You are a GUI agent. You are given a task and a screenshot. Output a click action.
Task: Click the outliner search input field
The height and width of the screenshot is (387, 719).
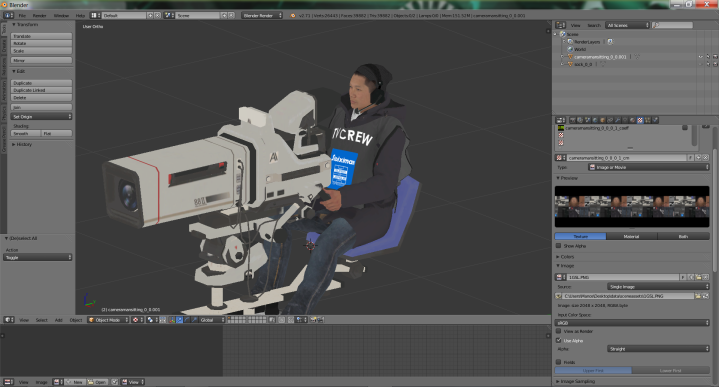pos(672,25)
